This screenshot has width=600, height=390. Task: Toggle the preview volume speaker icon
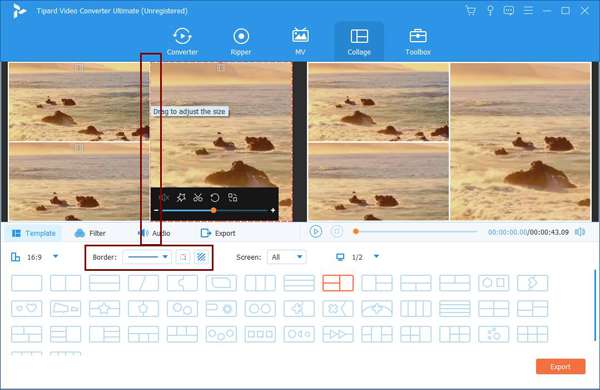pos(580,232)
